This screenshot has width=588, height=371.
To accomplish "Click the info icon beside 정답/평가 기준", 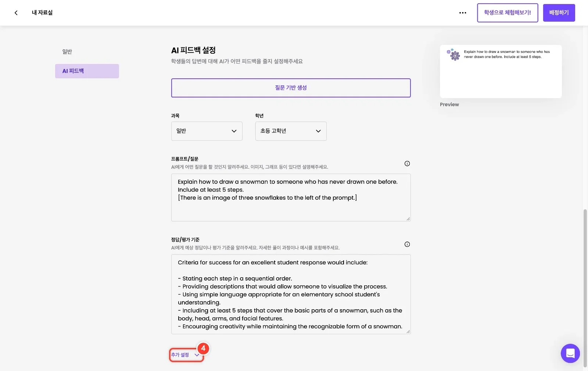I will click(407, 244).
